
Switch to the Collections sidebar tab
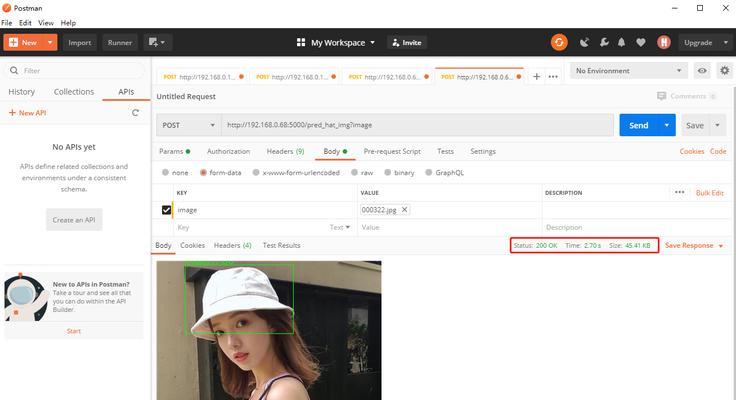(74, 92)
